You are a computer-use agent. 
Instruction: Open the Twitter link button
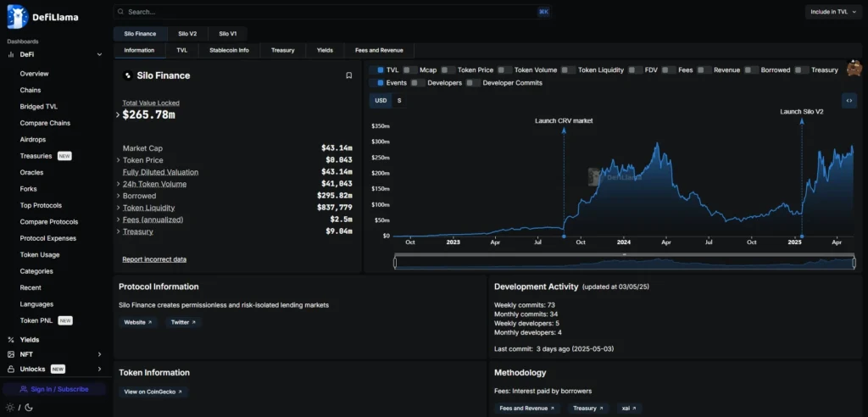183,322
